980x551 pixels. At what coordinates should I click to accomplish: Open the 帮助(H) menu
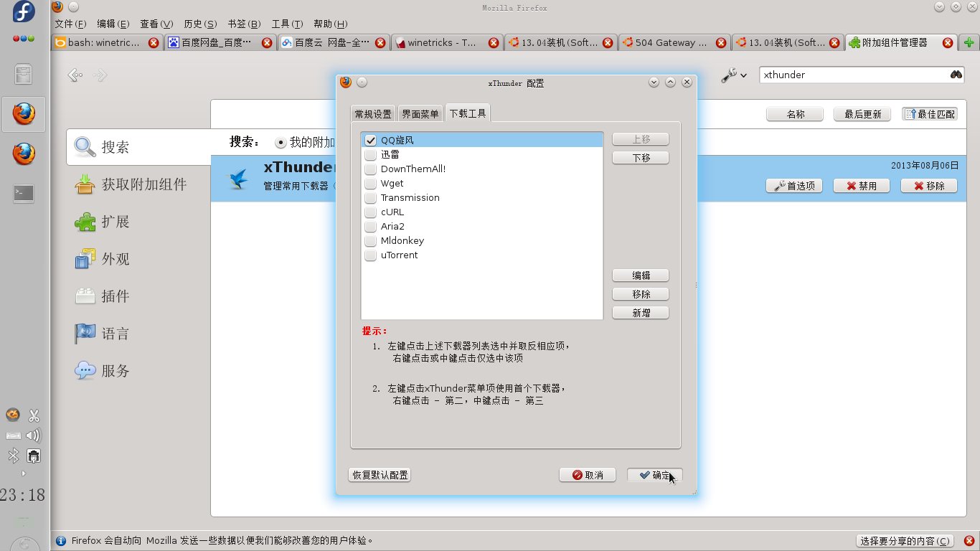point(331,24)
